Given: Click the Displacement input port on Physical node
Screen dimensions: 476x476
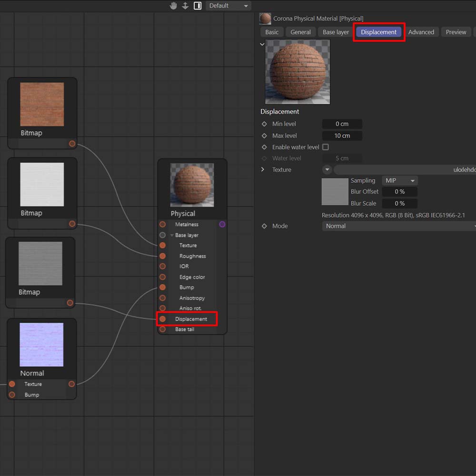Looking at the screenshot, I should coord(163,319).
